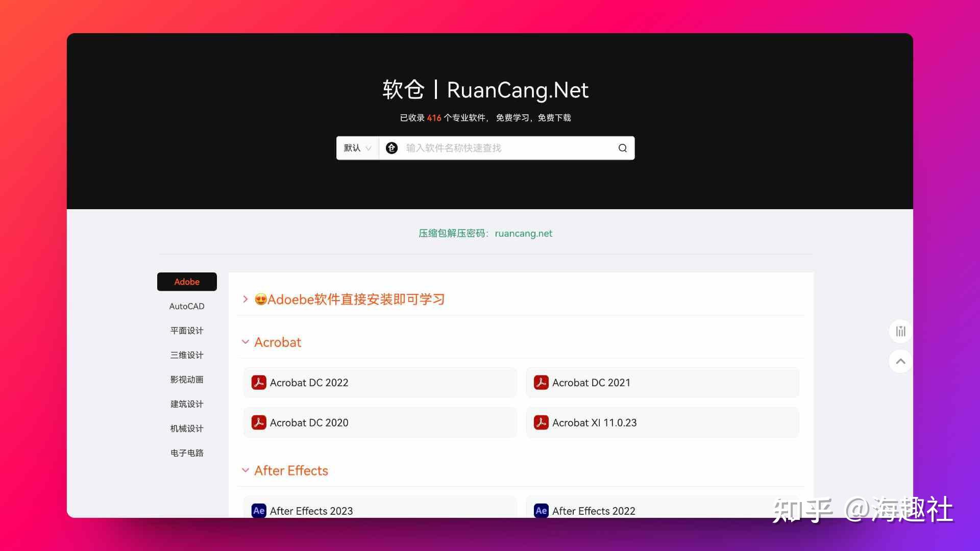Select the Adobe category tab

pos(187,282)
